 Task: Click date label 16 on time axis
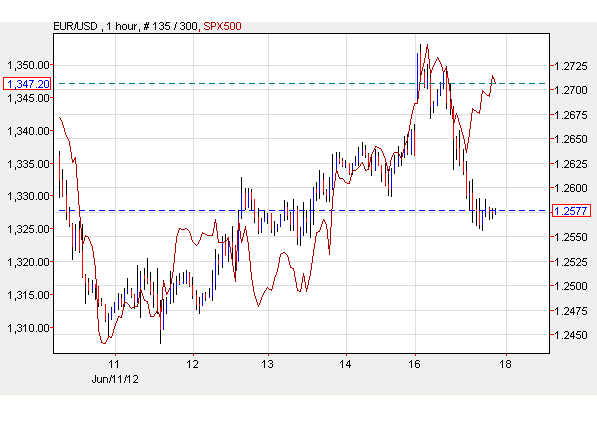[x=414, y=364]
